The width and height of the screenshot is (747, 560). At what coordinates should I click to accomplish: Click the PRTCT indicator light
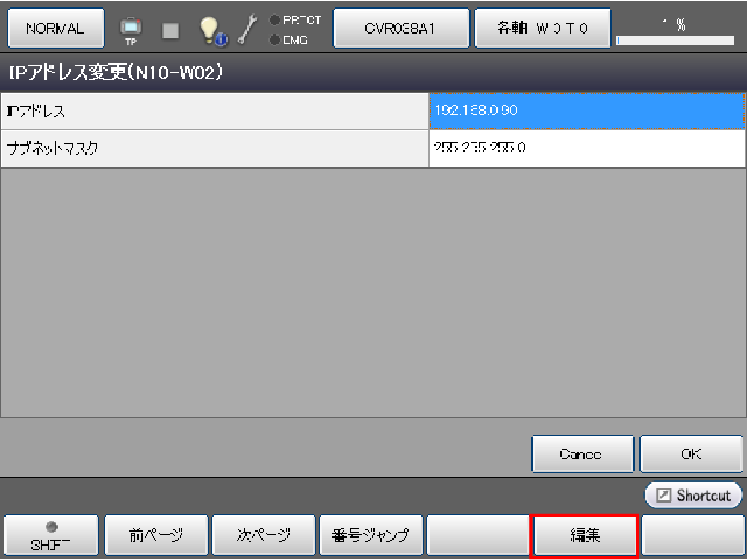click(x=275, y=20)
